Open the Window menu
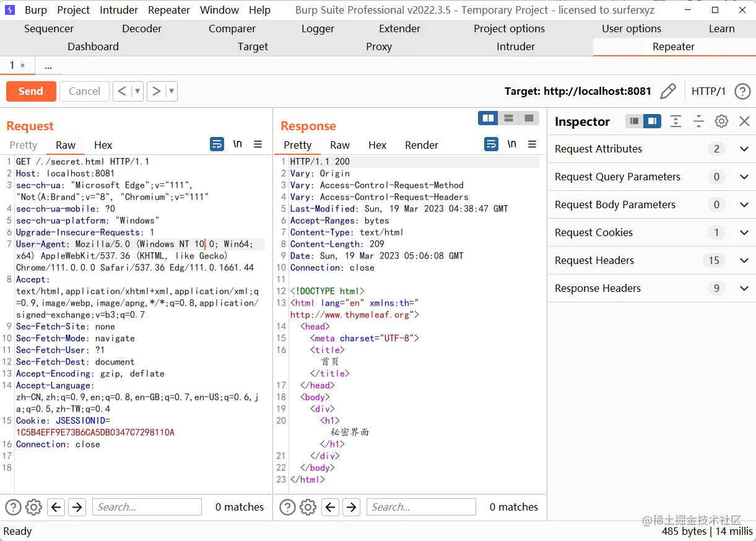Image resolution: width=756 pixels, height=541 pixels. [219, 10]
